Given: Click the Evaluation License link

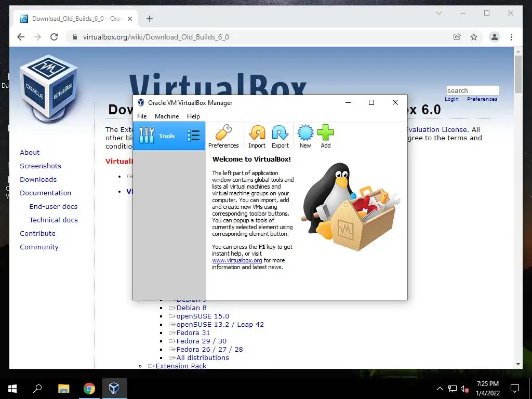Looking at the screenshot, I should (438, 129).
